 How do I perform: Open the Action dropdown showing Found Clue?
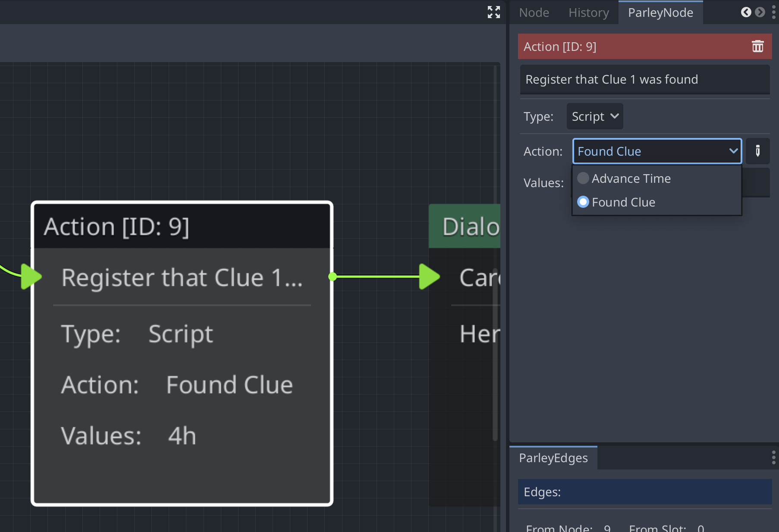click(x=656, y=151)
